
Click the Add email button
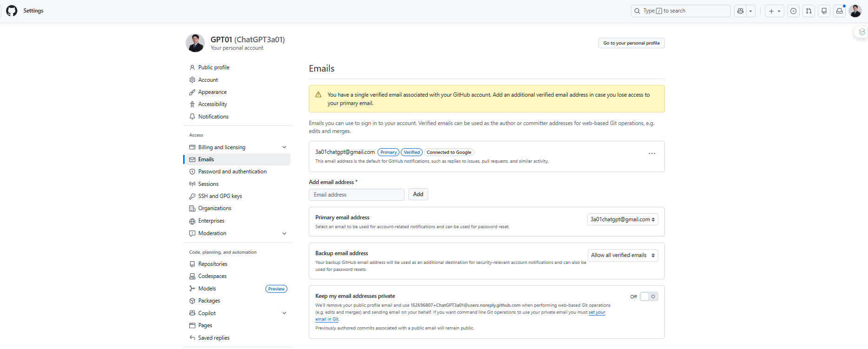pos(418,194)
